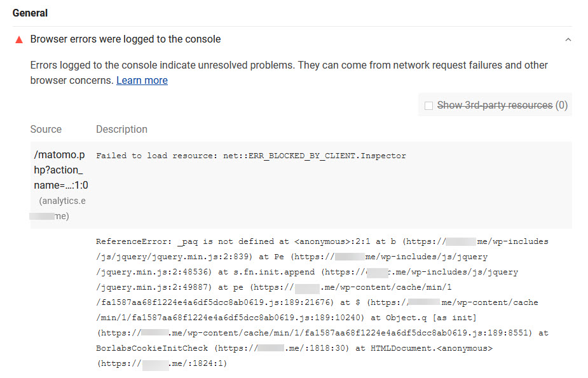588x378 pixels.
Task: Toggle the Browser errors were logged title
Action: click(x=125, y=39)
